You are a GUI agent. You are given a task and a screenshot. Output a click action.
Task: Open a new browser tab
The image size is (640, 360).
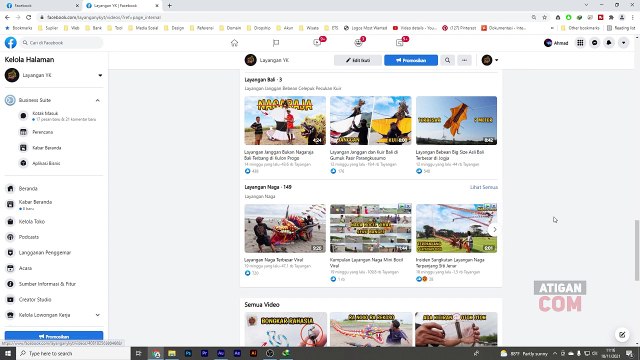[169, 5]
